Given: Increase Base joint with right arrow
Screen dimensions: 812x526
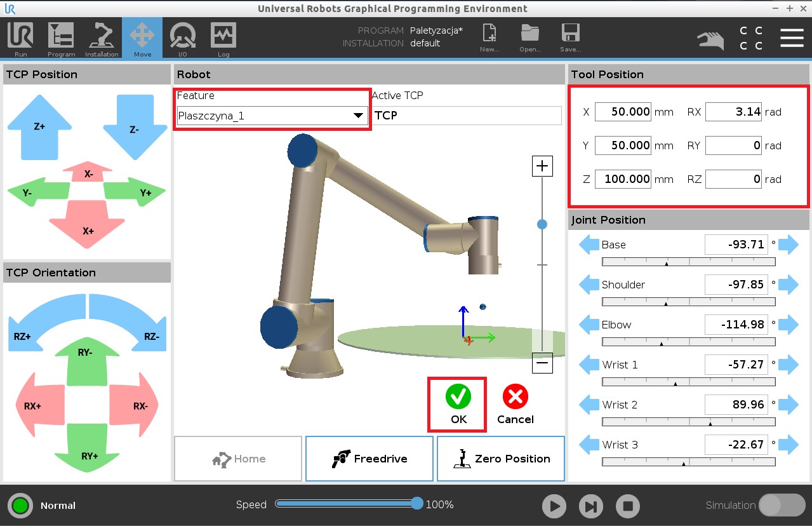Looking at the screenshot, I should pos(789,245).
